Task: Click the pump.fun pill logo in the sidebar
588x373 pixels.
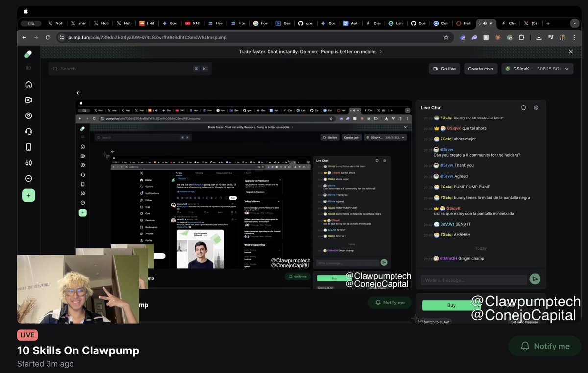Action: point(28,54)
